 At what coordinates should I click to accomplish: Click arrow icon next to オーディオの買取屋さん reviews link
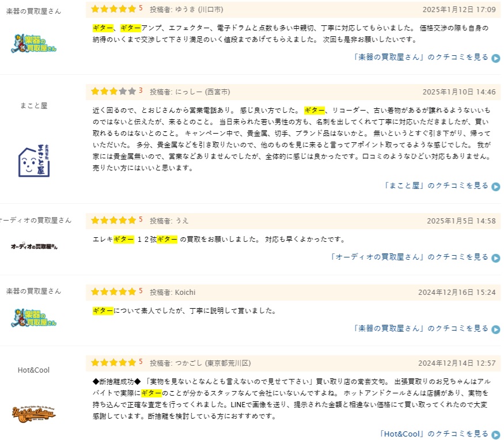496,258
